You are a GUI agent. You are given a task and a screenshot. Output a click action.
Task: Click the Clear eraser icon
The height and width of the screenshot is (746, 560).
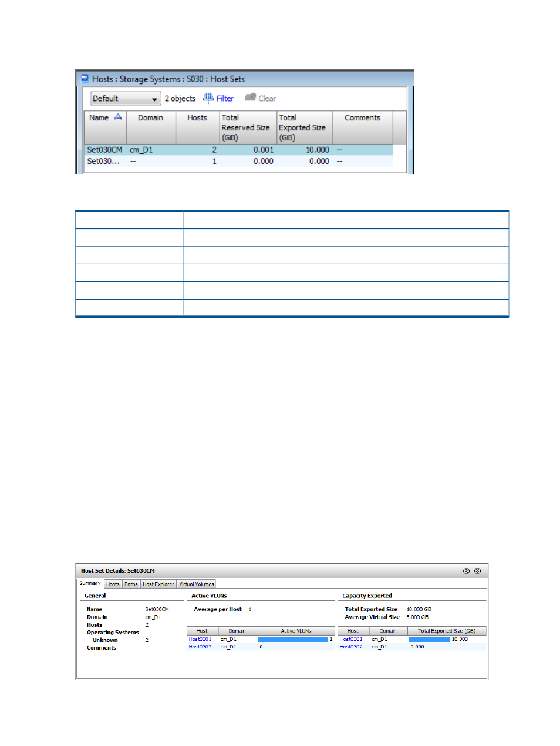pos(250,97)
